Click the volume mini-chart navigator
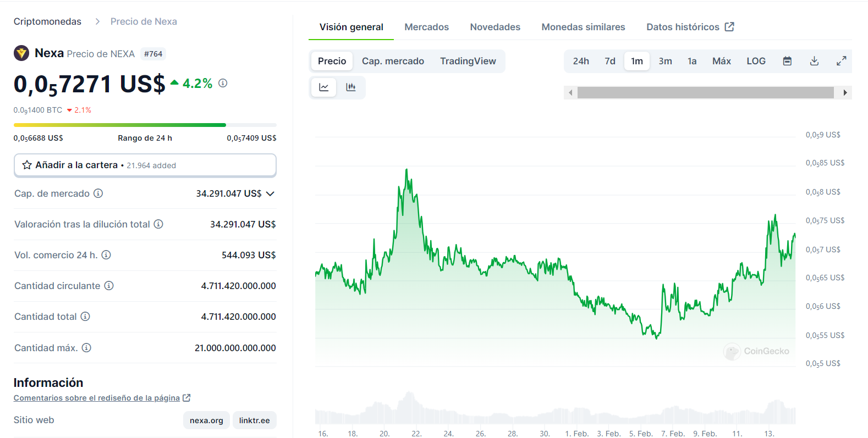 [x=556, y=407]
